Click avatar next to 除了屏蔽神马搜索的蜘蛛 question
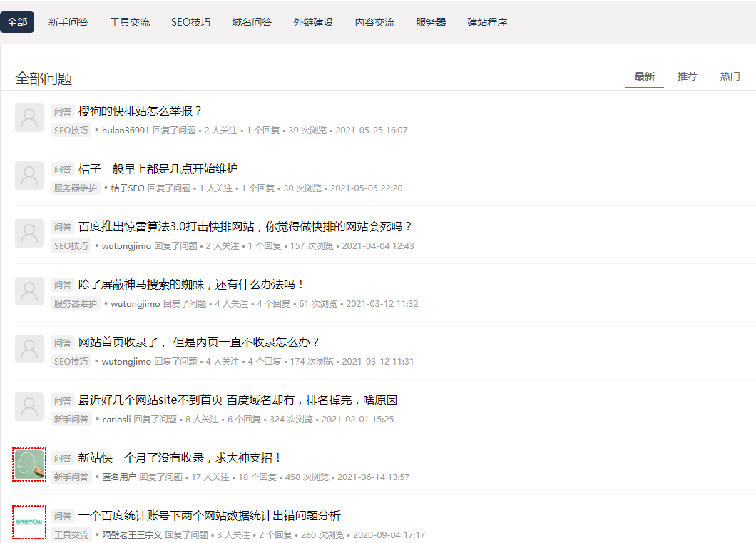This screenshot has width=756, height=543. coord(29,291)
